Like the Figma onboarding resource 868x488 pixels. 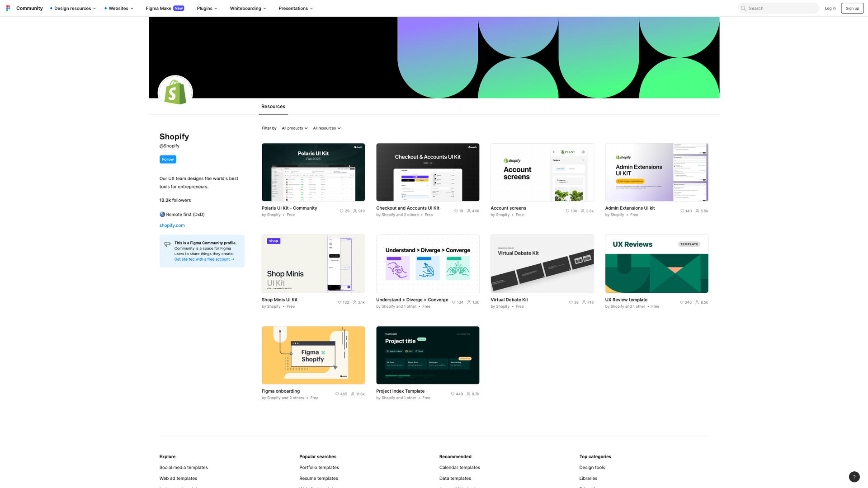pyautogui.click(x=337, y=394)
